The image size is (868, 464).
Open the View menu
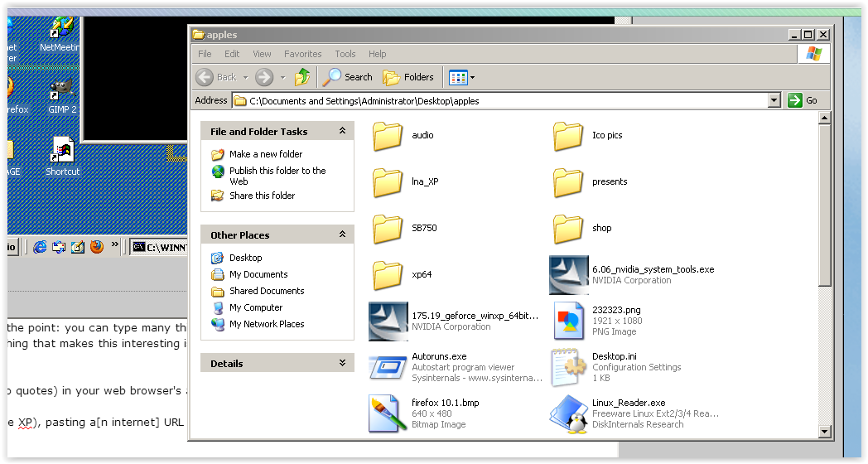(x=262, y=54)
